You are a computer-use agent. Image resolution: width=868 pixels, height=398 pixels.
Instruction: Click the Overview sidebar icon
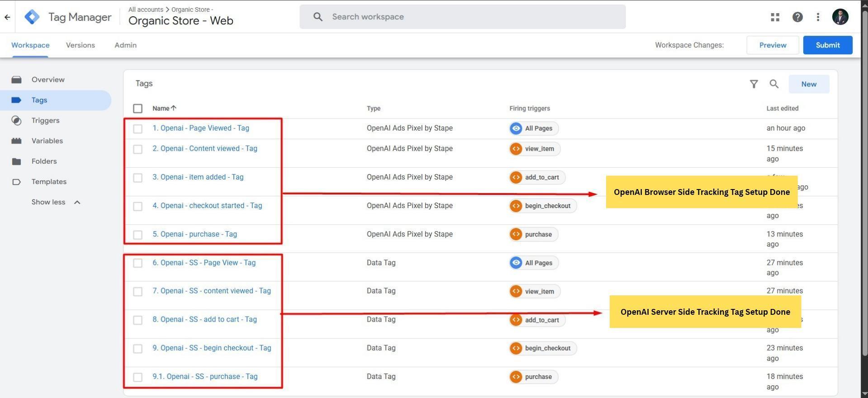click(x=17, y=80)
